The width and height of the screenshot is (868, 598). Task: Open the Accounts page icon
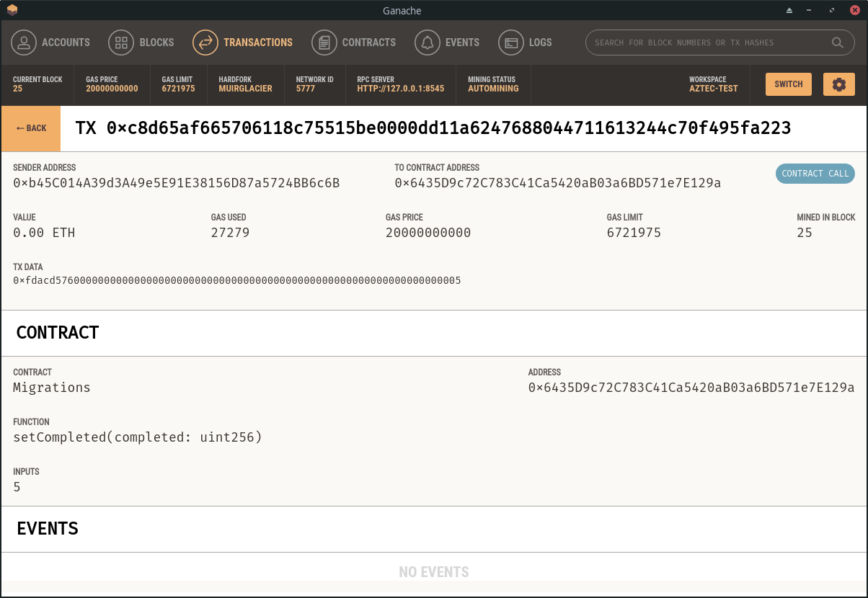click(24, 43)
